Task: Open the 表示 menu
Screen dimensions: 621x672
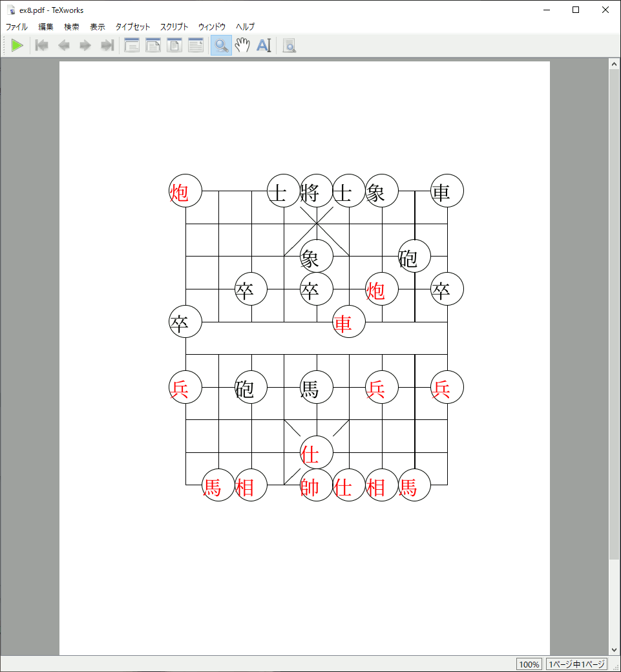Action: tap(98, 26)
